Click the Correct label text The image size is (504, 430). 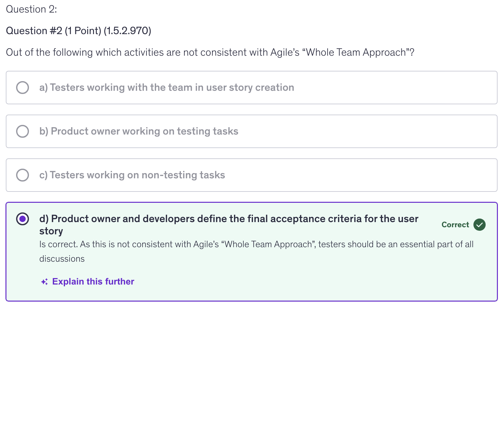455,225
